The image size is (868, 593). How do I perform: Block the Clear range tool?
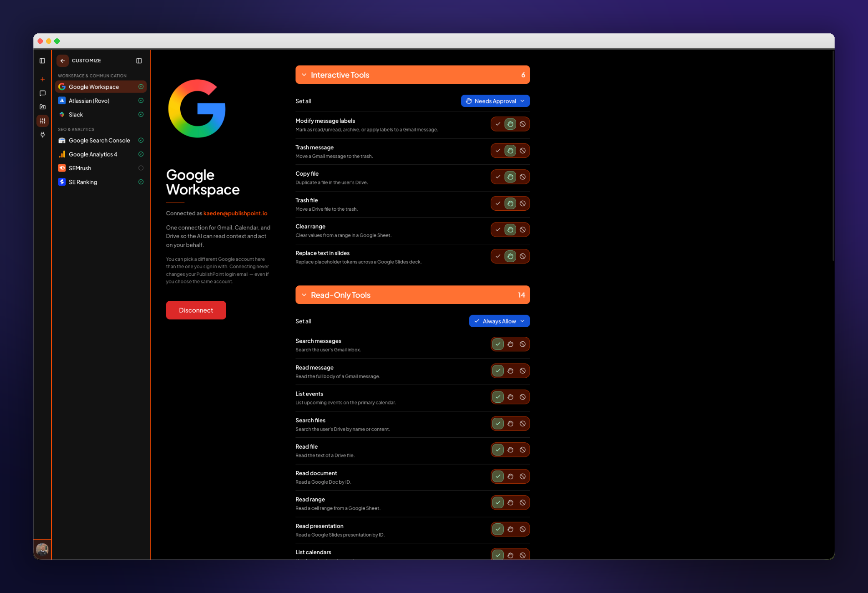click(522, 230)
